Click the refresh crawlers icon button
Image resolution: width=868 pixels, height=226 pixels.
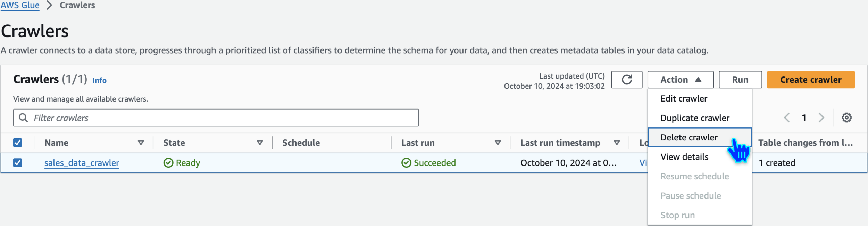[627, 80]
